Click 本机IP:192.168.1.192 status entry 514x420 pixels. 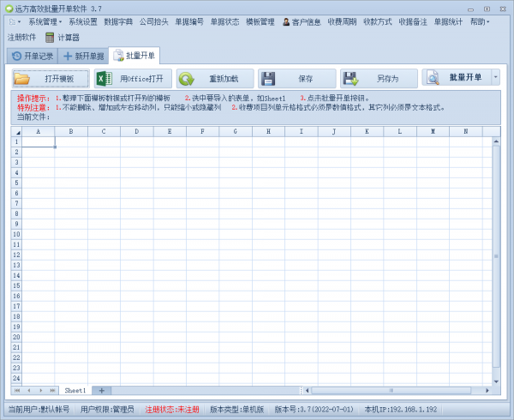(401, 410)
